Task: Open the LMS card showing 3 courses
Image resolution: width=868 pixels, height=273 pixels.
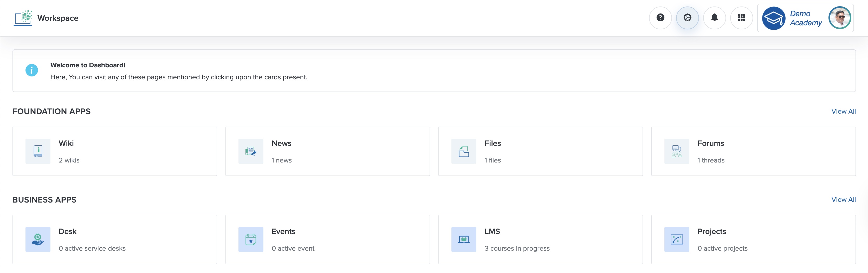Action: (541, 239)
